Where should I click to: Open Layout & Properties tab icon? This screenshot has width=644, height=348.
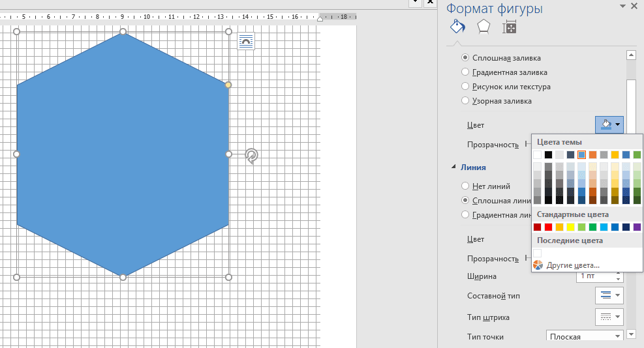coord(509,27)
